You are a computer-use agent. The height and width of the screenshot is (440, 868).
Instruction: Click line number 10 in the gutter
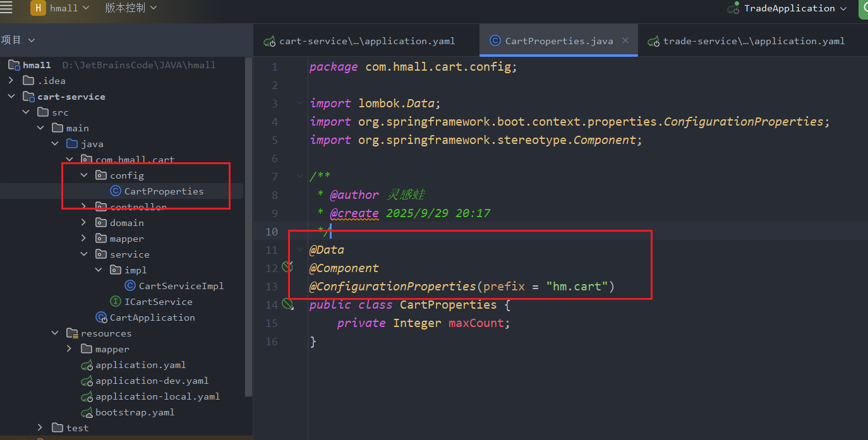[272, 232]
